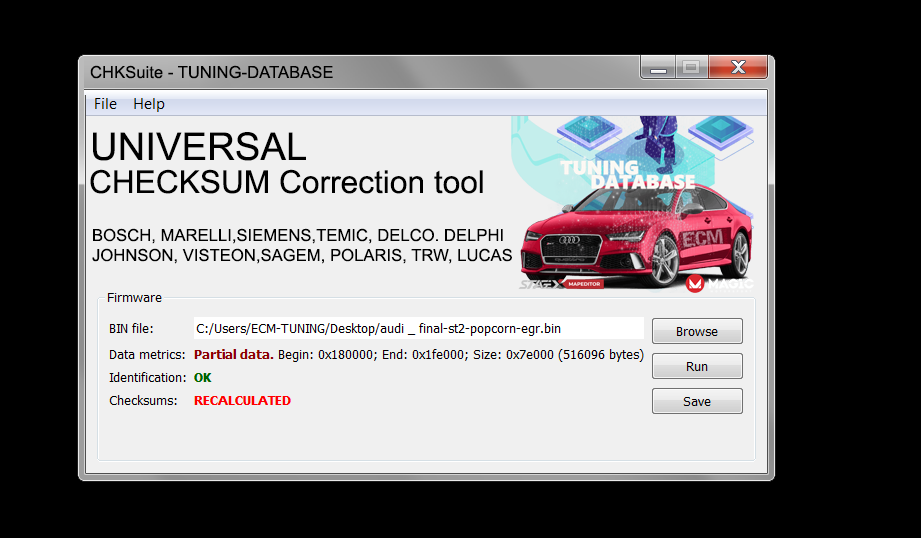Click the red RECALCULATED checksum status
The width and height of the screenshot is (921, 538).
coord(242,401)
